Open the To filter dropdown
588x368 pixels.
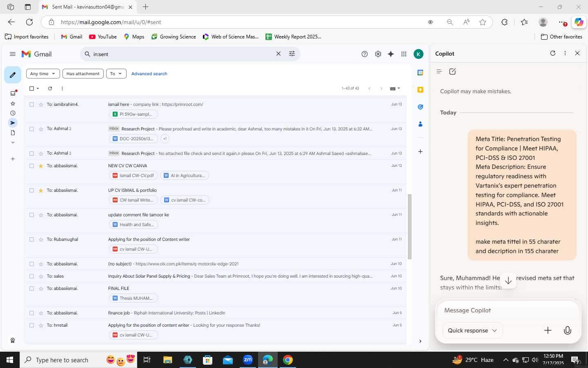pos(116,74)
